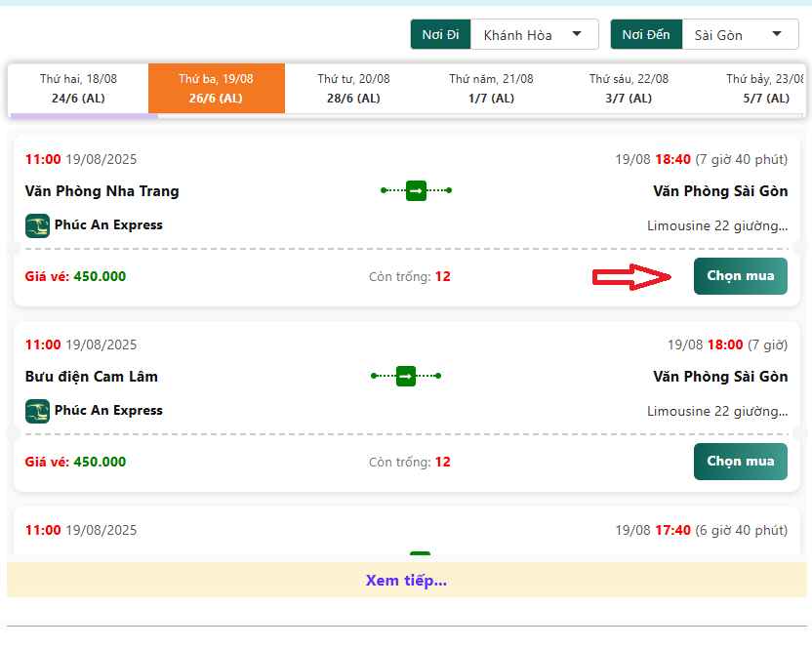Click Phúc An Express logo on Cam Lâm trip

coord(37,411)
